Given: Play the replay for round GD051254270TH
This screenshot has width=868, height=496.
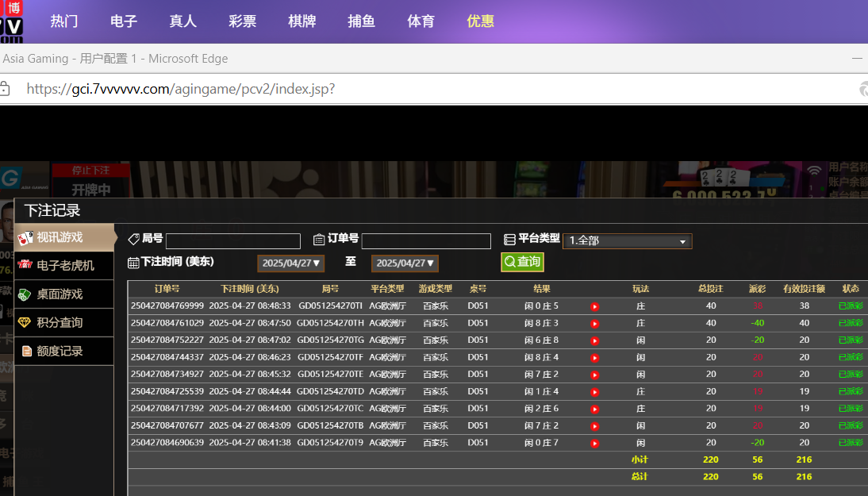Looking at the screenshot, I should click(x=594, y=324).
